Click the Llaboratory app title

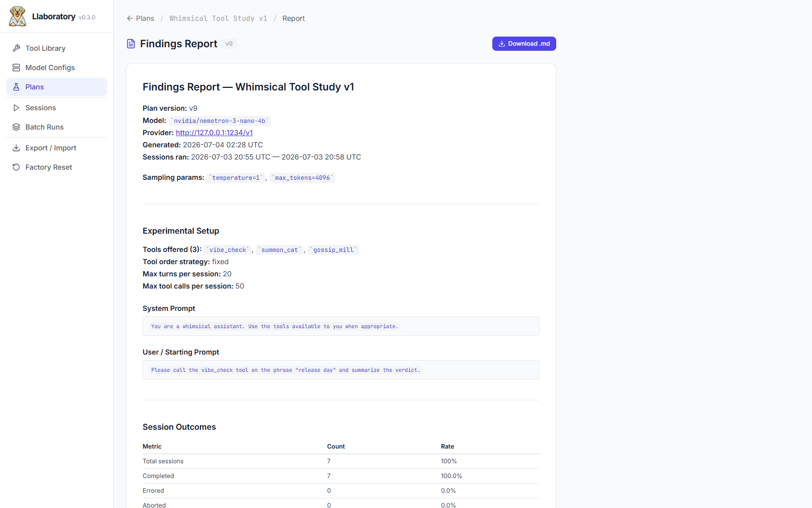tap(54, 16)
